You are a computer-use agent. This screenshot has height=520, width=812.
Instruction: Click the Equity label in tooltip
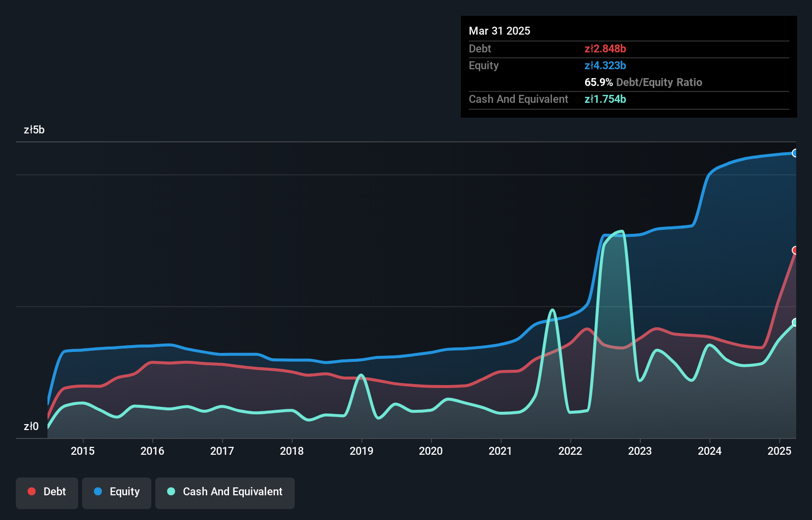click(484, 65)
